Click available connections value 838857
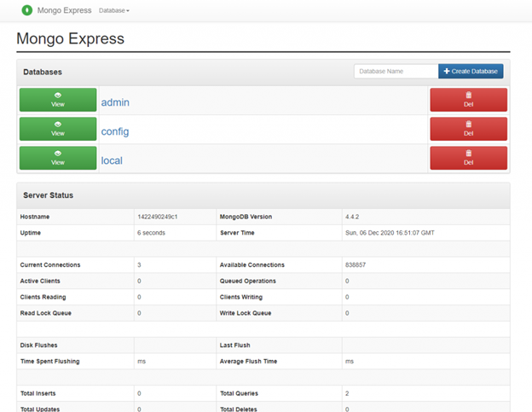Screen dimensions: 532x412 (356, 264)
